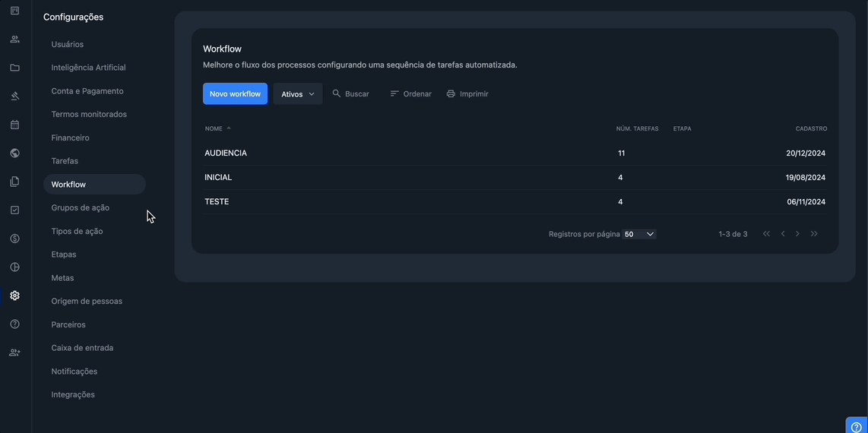Open Tarefas settings
The image size is (868, 433).
65,161
